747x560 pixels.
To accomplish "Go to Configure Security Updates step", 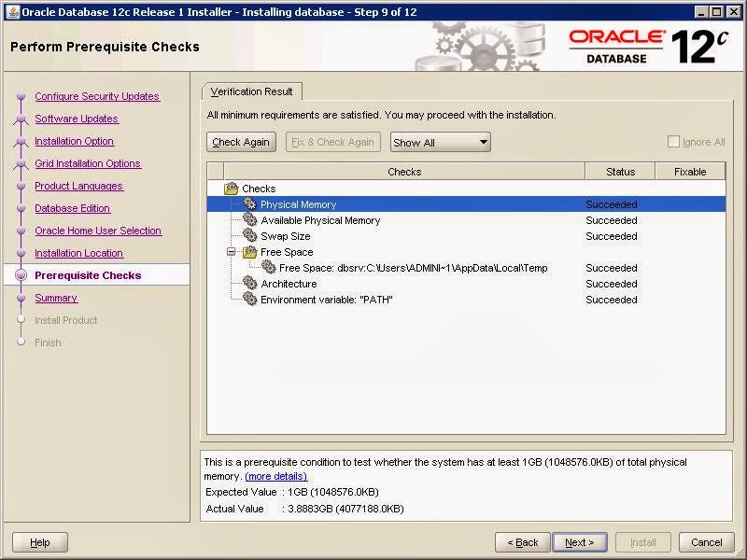I will click(x=97, y=96).
